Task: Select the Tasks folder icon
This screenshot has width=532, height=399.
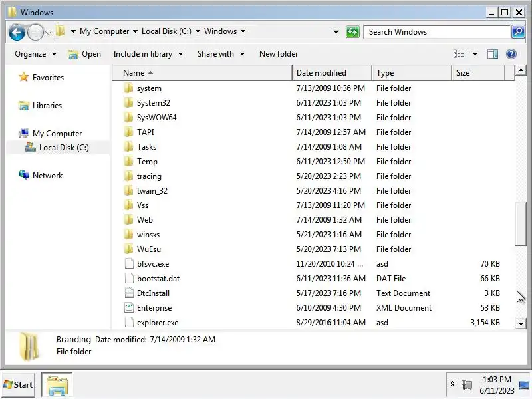Action: tap(129, 146)
